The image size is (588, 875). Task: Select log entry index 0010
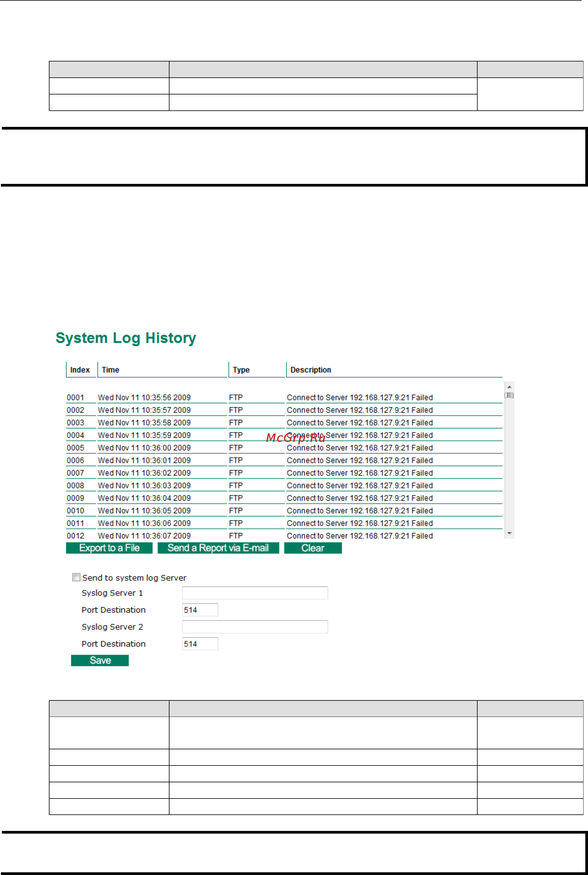pos(75,510)
